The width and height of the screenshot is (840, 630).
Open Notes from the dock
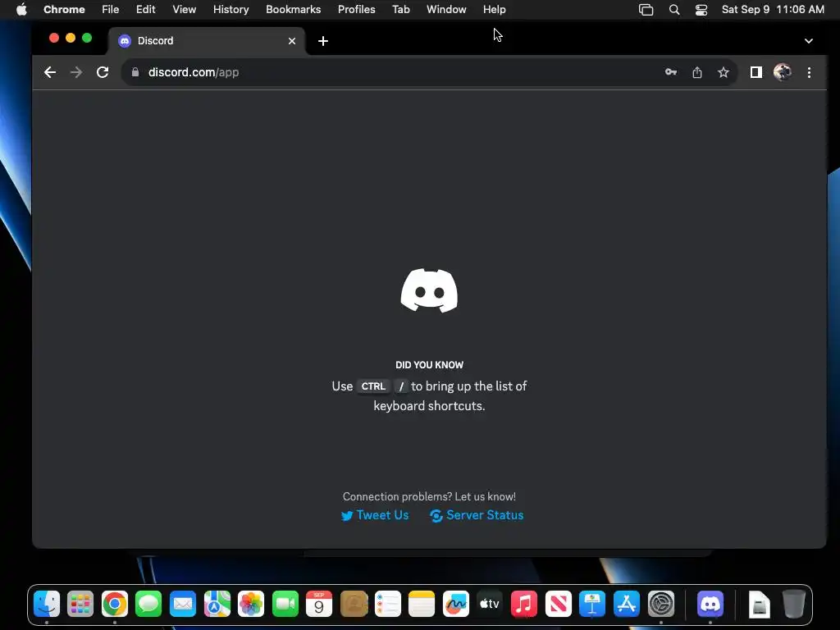[x=422, y=605]
